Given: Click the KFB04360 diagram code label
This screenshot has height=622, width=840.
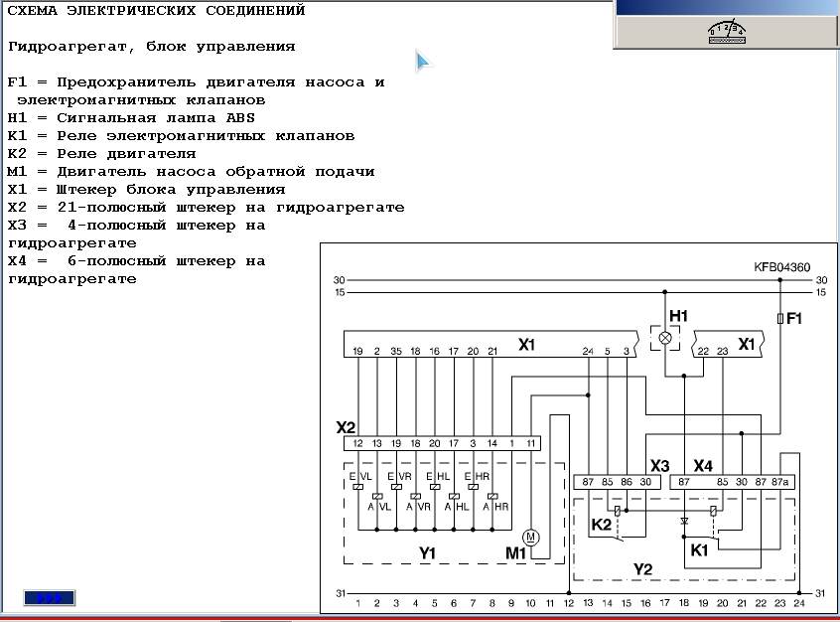Looking at the screenshot, I should click(782, 267).
